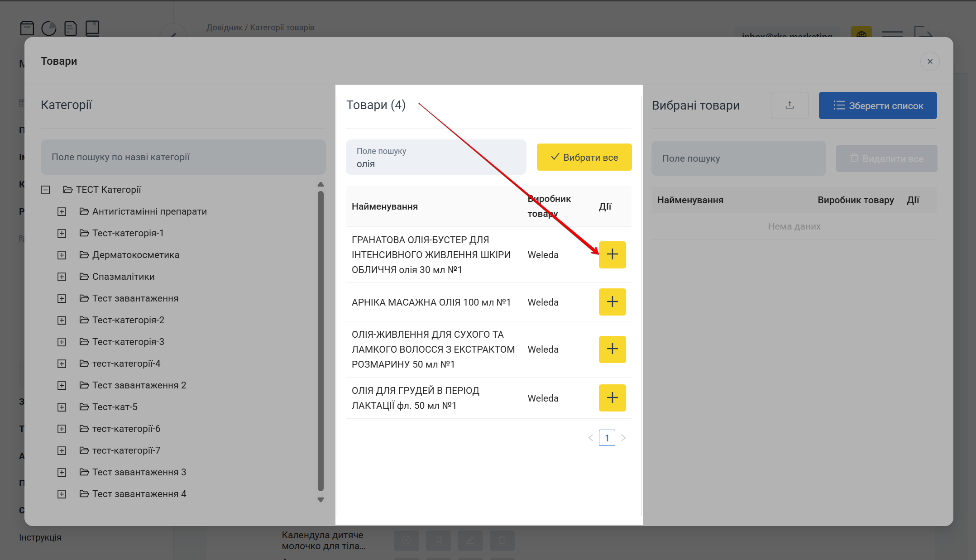Add ГРАНАТОВА ОЛІЯ-БУСТЕР product with plus button
Image resolution: width=976 pixels, height=560 pixels.
(x=612, y=254)
